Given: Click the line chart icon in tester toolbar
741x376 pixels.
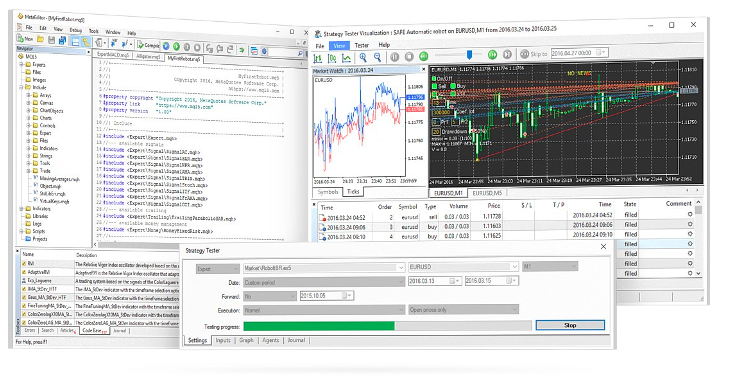Looking at the screenshot, I should pyautogui.click(x=346, y=58).
